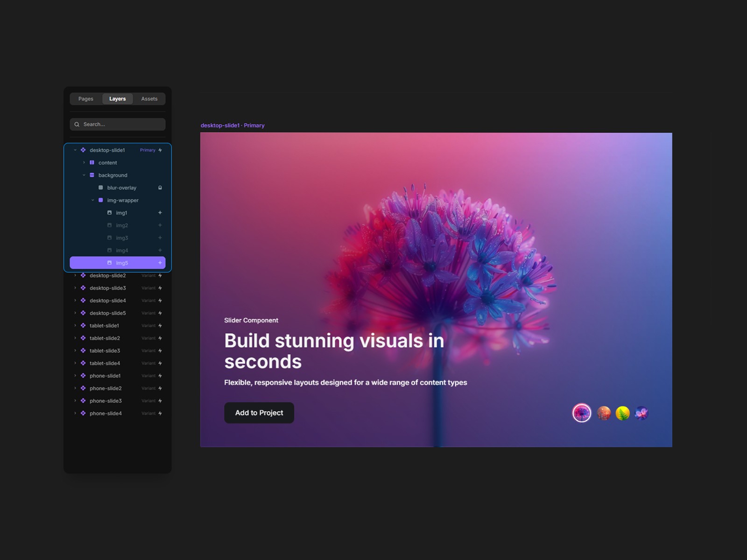Select the img5 layer row
Viewport: 747px width, 560px height.
coord(118,263)
